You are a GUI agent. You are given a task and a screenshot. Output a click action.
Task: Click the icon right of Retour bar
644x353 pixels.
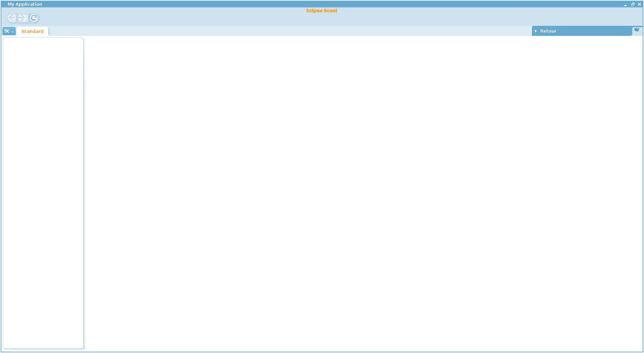coord(637,30)
